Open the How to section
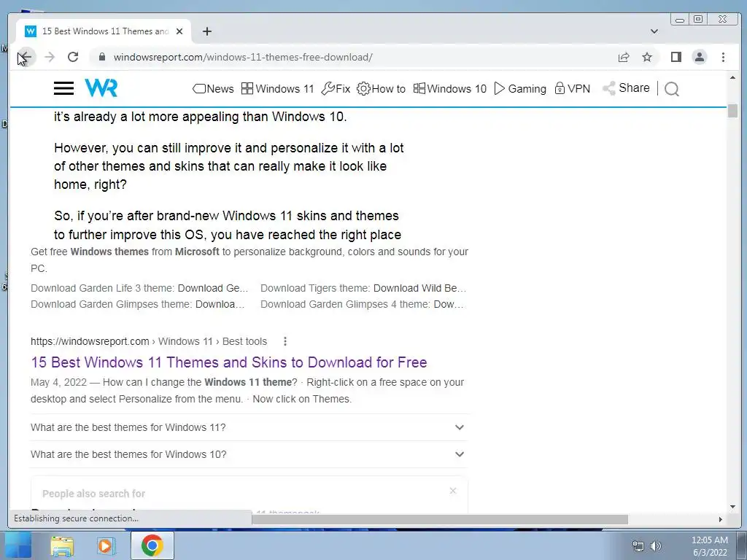This screenshot has width=747, height=560. tap(381, 88)
